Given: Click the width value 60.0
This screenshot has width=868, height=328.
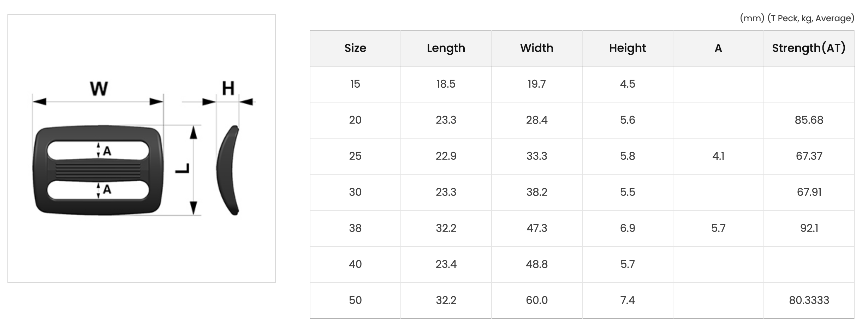Looking at the screenshot, I should 537,300.
